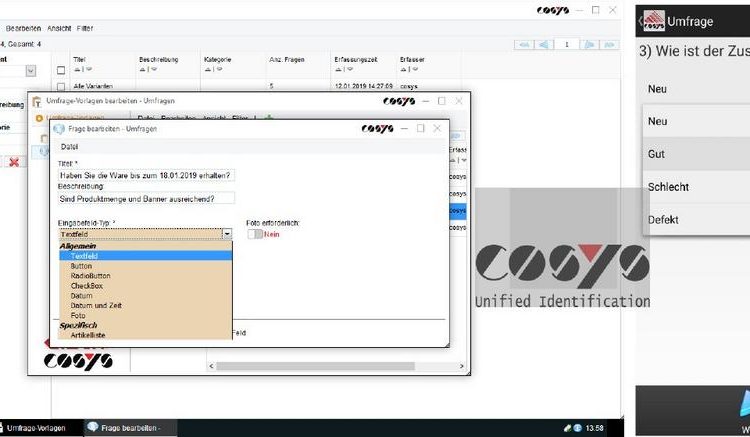Screen dimensions: 750x437
Task: Click the 12.01.2019 14:27:09 timestamp cell
Action: [364, 87]
